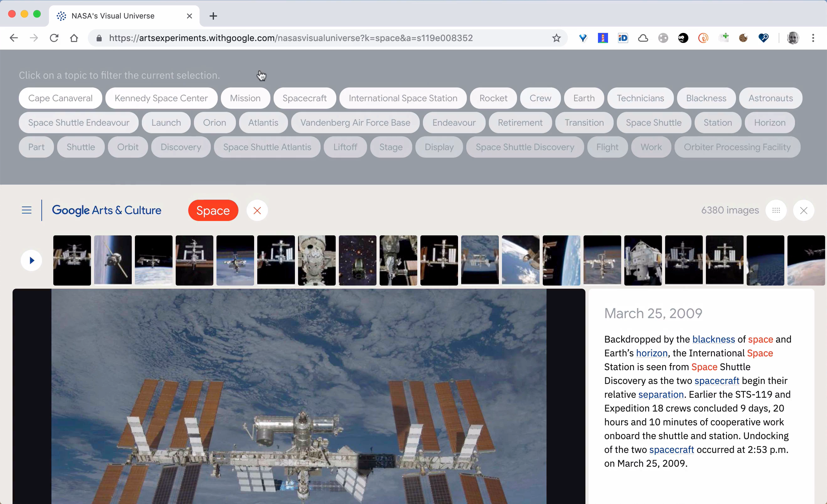Viewport: 827px width, 504px height.
Task: Remove the Space filter with red X
Action: click(257, 211)
